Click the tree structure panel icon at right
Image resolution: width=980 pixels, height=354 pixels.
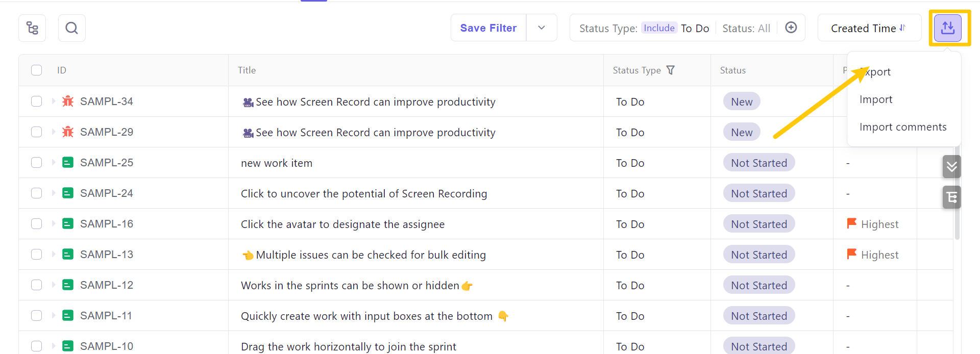point(951,197)
